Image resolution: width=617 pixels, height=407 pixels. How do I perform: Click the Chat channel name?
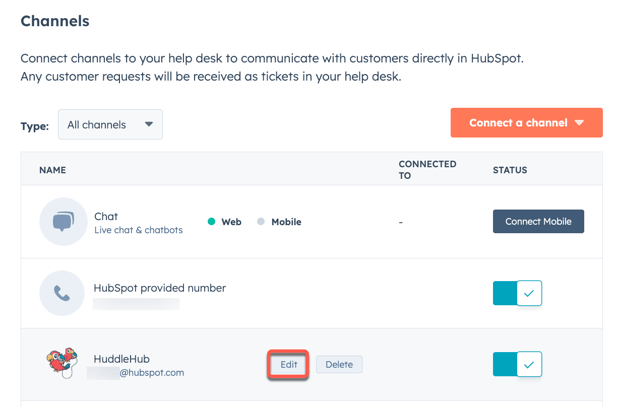coord(106,216)
